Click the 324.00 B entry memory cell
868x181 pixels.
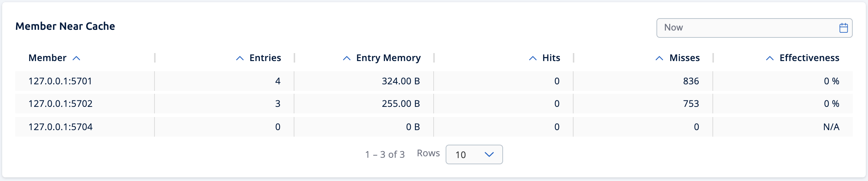pyautogui.click(x=401, y=81)
